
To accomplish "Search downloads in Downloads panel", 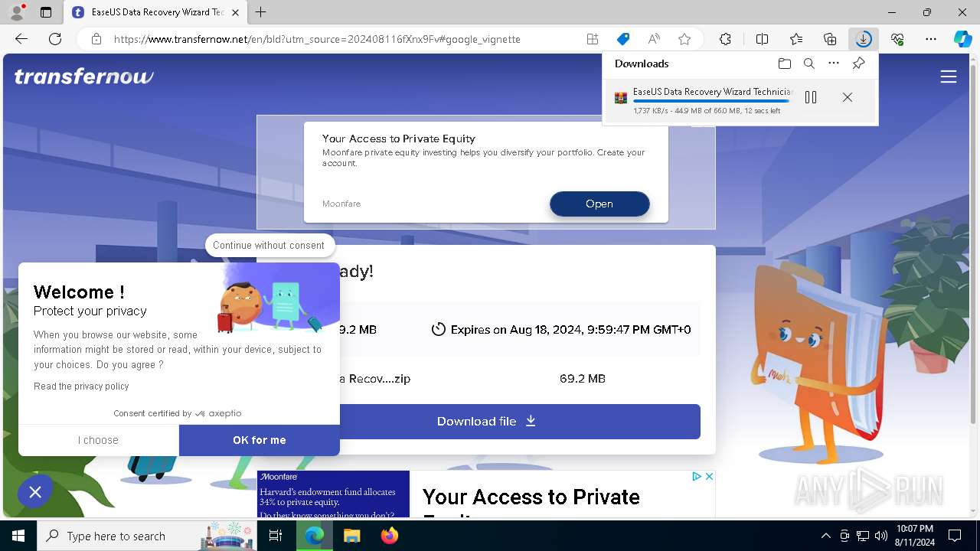I will (x=809, y=64).
